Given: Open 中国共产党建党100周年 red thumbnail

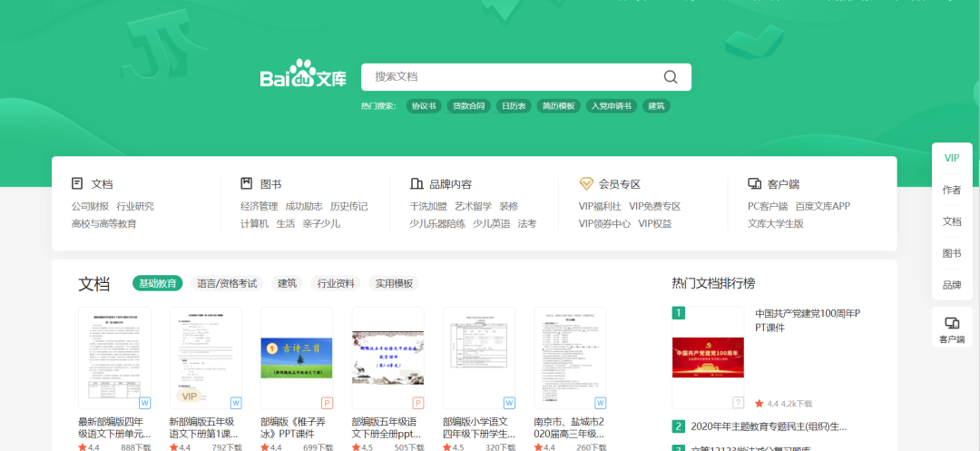Looking at the screenshot, I should (x=708, y=358).
